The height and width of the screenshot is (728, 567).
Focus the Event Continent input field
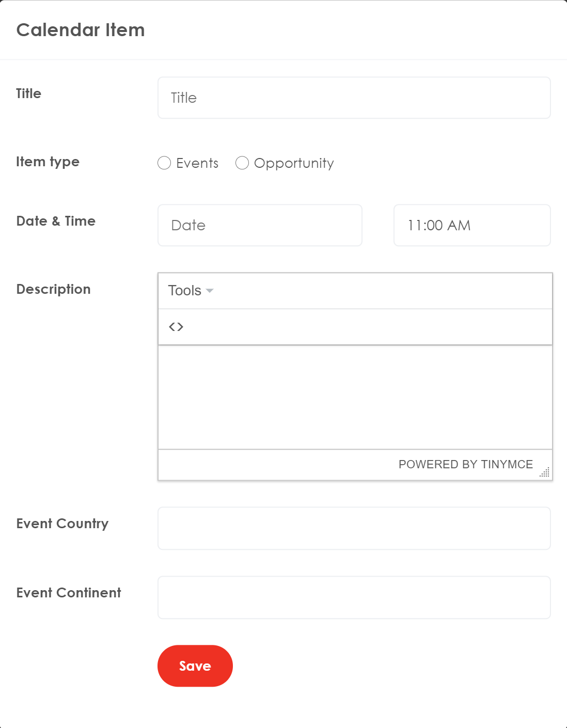(x=354, y=597)
